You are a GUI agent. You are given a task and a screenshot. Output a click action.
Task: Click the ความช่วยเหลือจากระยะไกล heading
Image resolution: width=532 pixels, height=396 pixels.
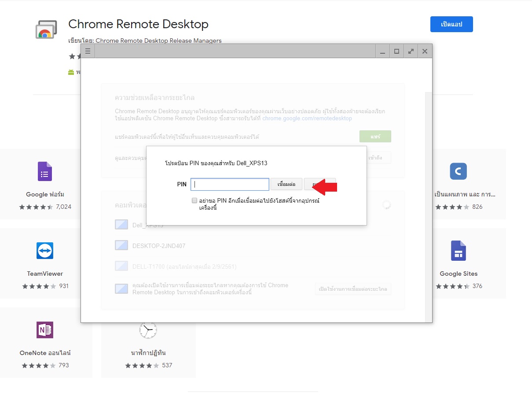coord(154,97)
